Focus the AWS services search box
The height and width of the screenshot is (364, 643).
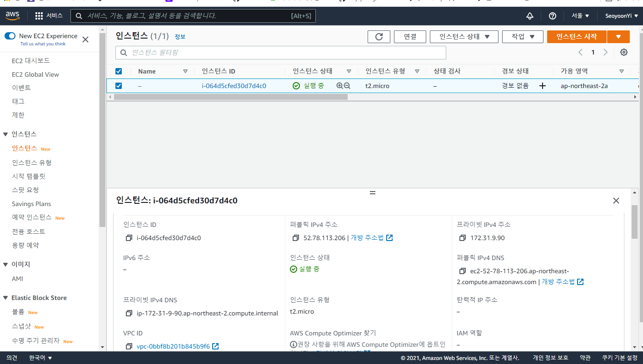tap(193, 16)
